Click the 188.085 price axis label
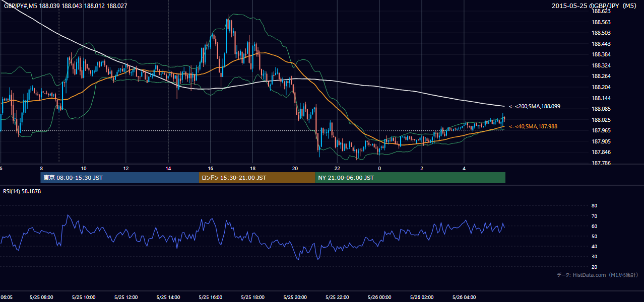This screenshot has width=644, height=302. (x=601, y=109)
